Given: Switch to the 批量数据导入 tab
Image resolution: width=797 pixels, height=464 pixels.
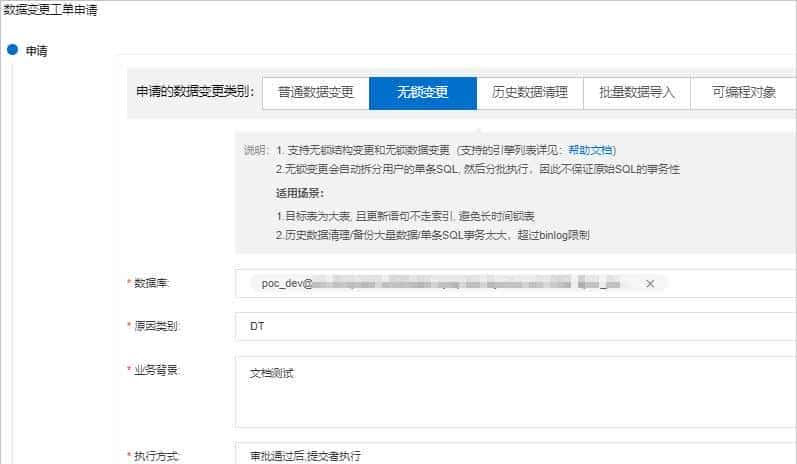Looking at the screenshot, I should (637, 92).
